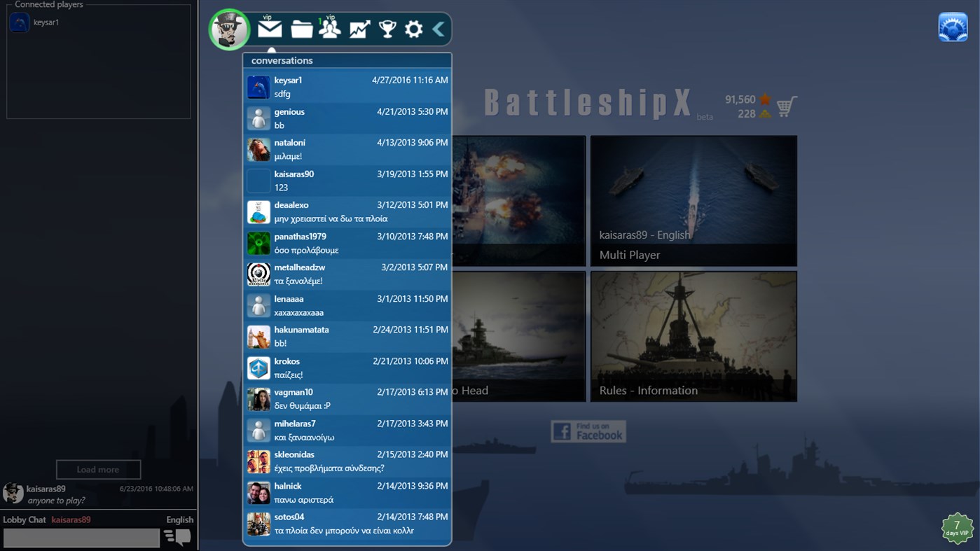Open the Rules - Information tile
Viewport: 980px width, 551px height.
tap(693, 336)
